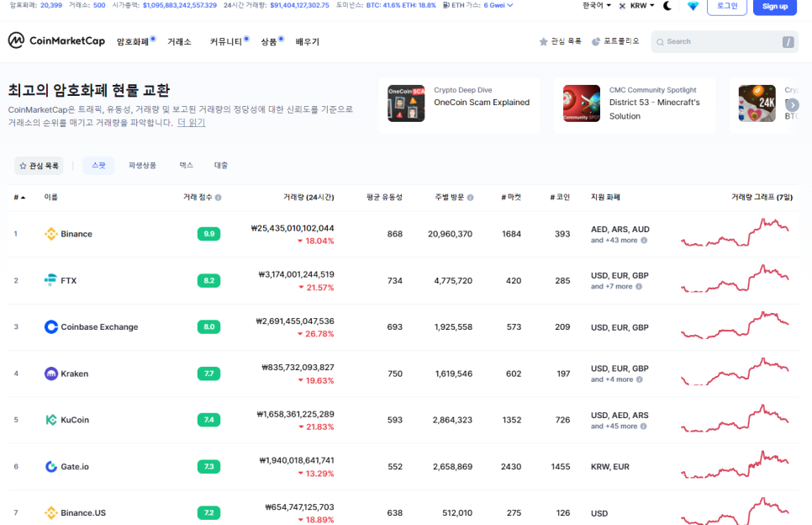Open the 배우기 menu
This screenshot has height=525, width=812.
[307, 41]
